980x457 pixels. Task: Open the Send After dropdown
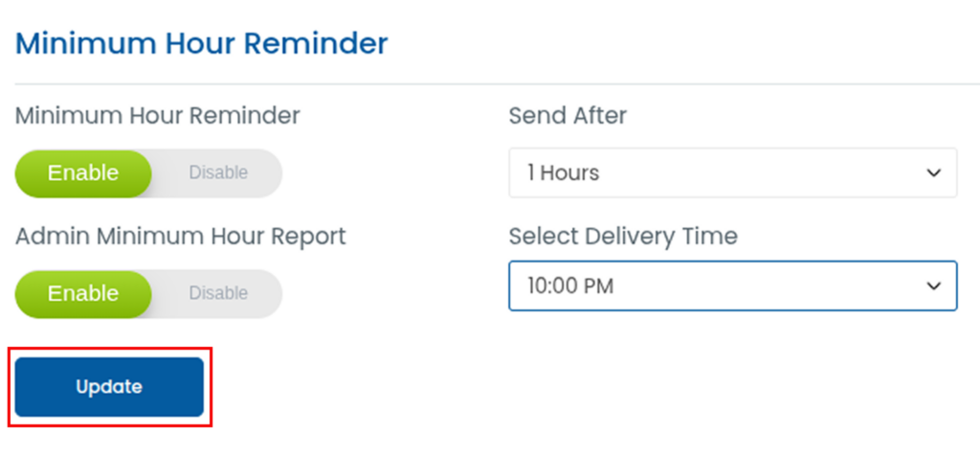(732, 173)
